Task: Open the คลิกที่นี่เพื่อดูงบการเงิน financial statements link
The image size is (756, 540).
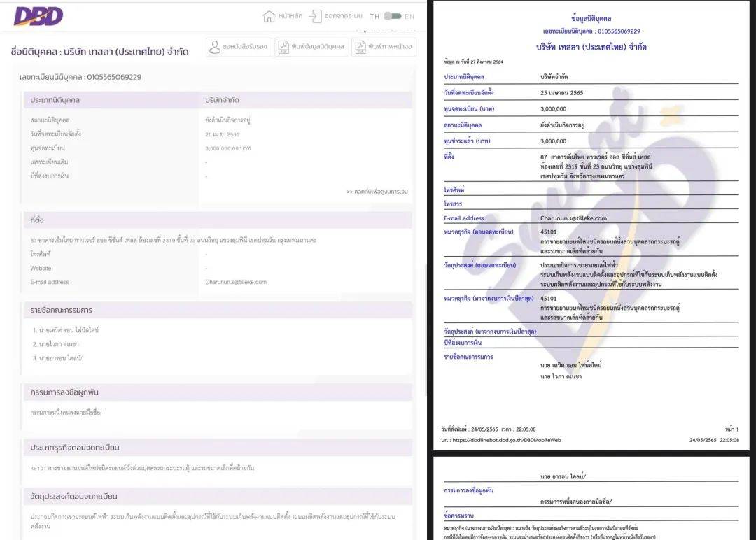Action: pyautogui.click(x=377, y=192)
